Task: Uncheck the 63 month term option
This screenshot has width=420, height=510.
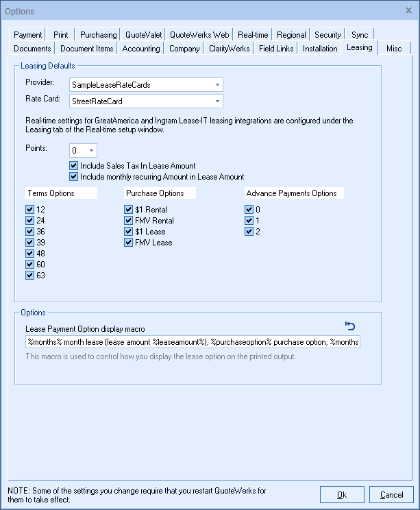Action: pos(29,276)
